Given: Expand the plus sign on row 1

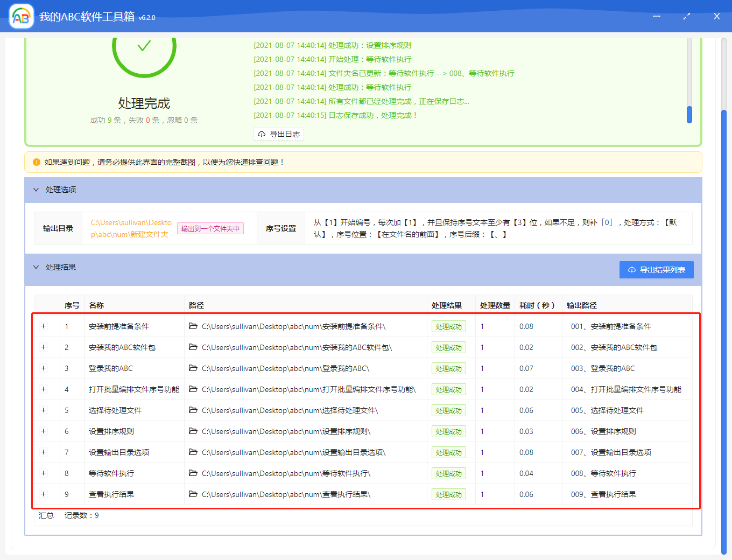Looking at the screenshot, I should [44, 326].
